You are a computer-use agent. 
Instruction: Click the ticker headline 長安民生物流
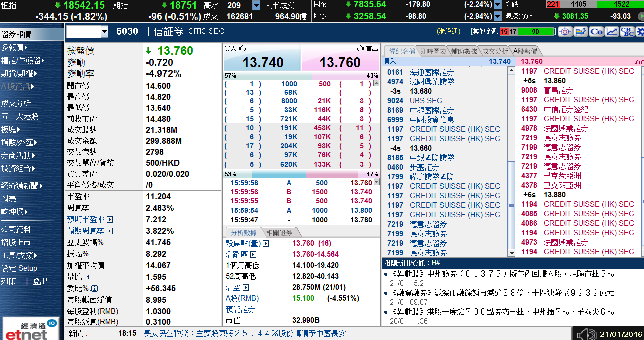[x=245, y=333]
